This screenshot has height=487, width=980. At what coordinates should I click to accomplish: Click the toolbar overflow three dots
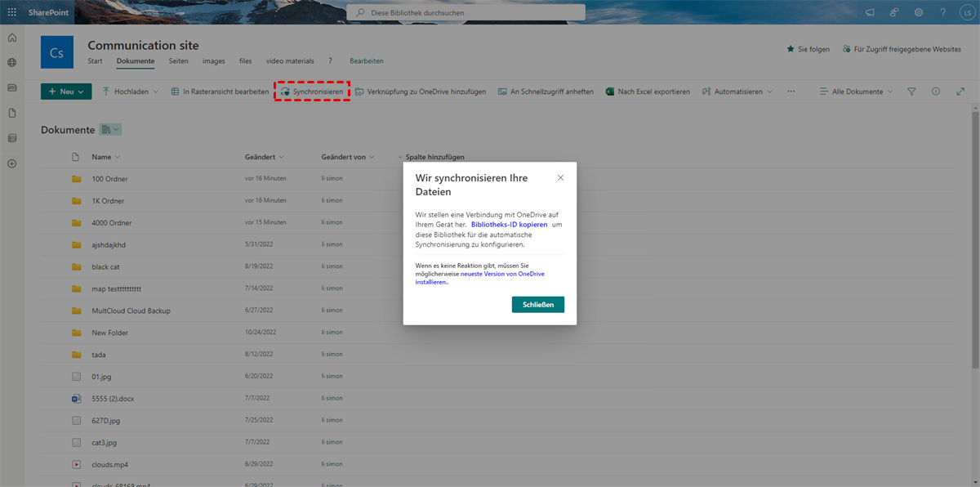tap(791, 92)
